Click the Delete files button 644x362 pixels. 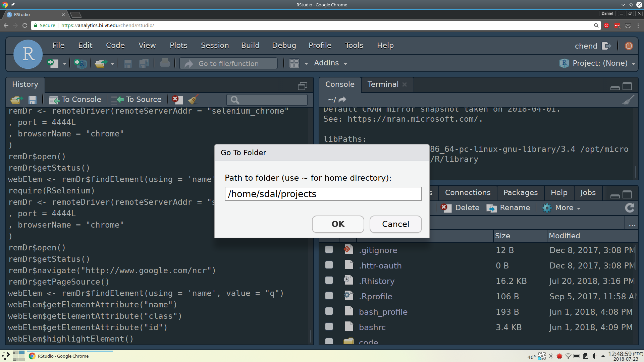click(460, 208)
